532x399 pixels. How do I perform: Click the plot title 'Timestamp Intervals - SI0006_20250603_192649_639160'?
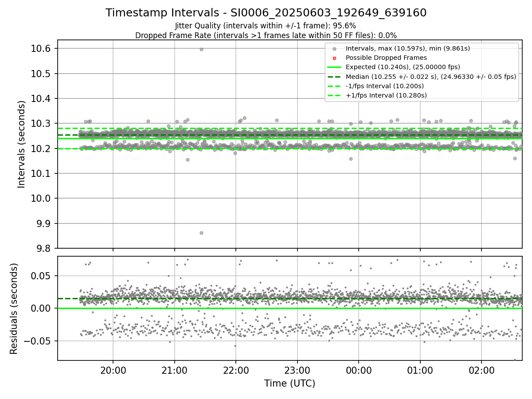click(266, 13)
